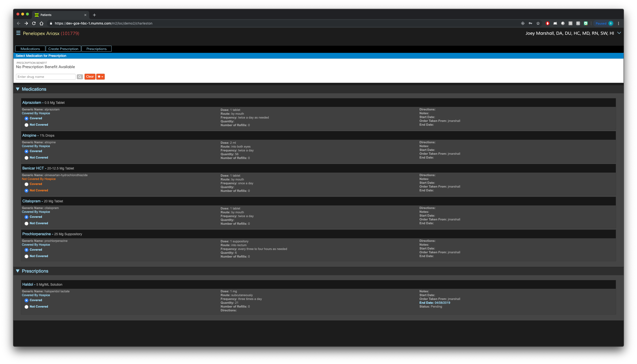Screen dimensions: 637x364
Task: Open a new browser tab
Action: (x=94, y=15)
